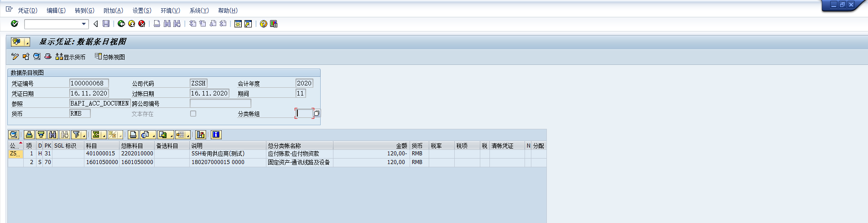
Task: Open the 编辑(E) menu
Action: [56, 11]
